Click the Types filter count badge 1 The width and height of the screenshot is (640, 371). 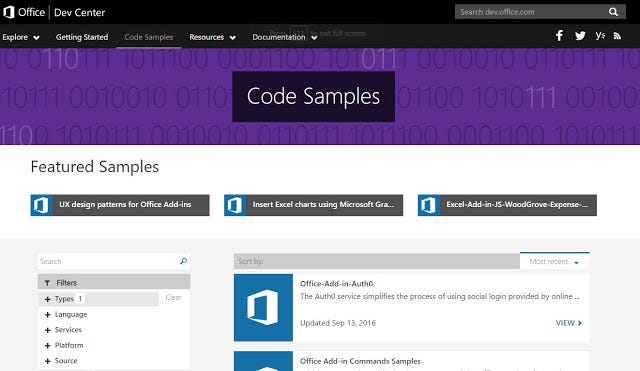pyautogui.click(x=80, y=299)
